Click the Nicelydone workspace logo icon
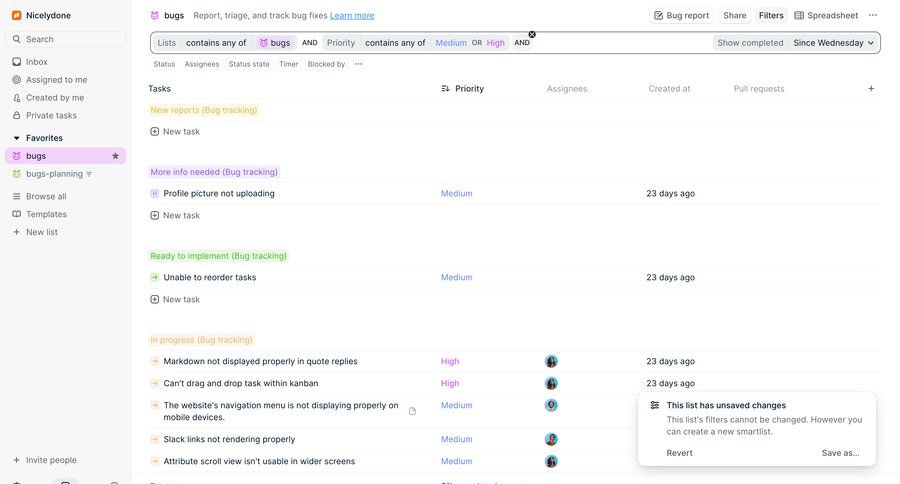 [x=17, y=16]
